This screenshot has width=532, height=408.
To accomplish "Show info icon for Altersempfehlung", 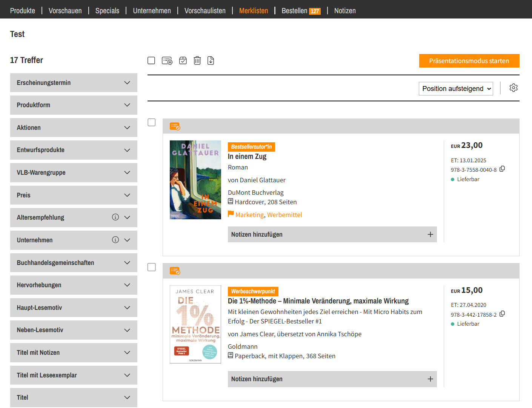I will point(115,217).
